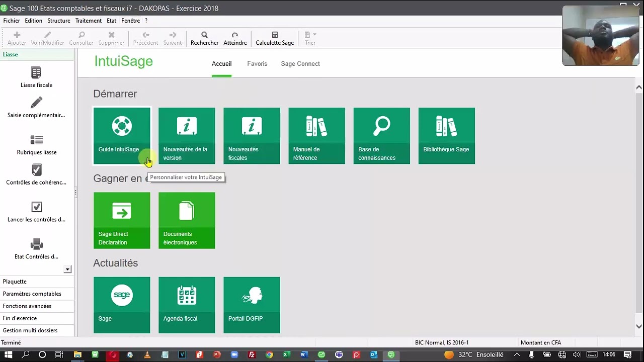
Task: Click main panel scroll-up arrow
Action: pos(639,87)
